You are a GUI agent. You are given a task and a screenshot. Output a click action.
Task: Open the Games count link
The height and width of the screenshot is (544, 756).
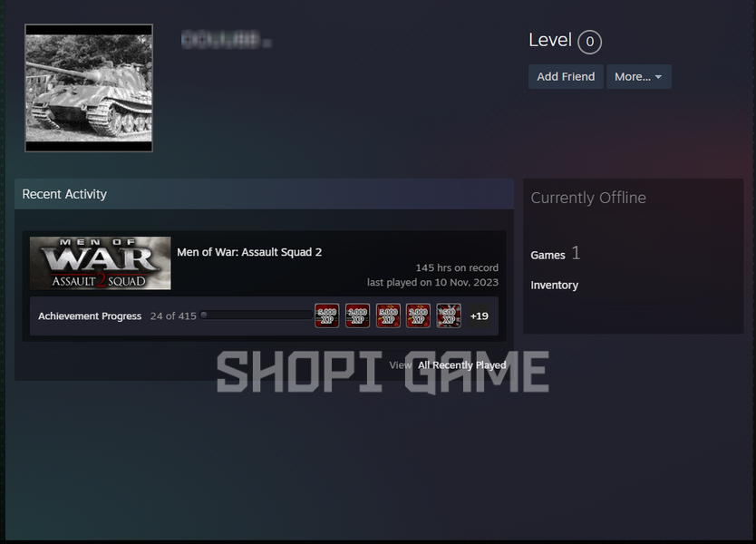tap(555, 254)
